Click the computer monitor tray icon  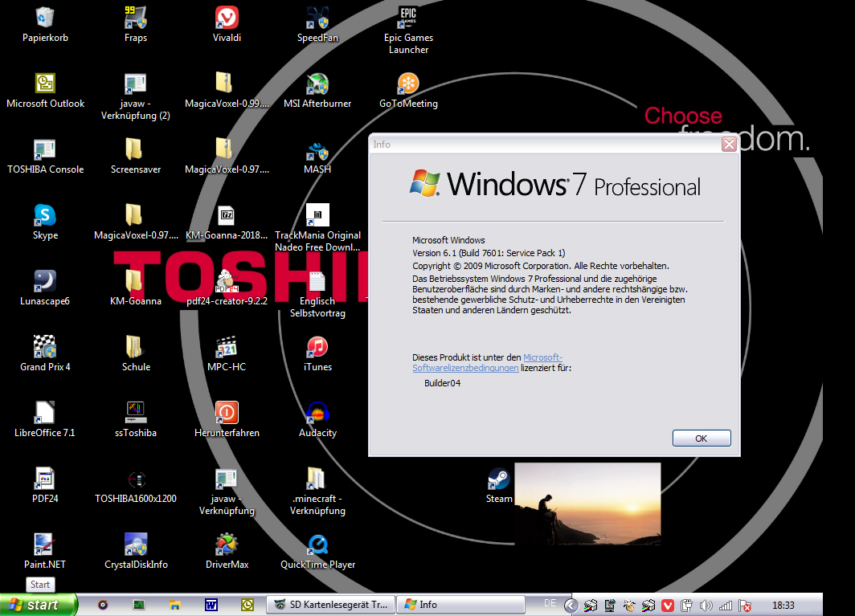[x=610, y=605]
